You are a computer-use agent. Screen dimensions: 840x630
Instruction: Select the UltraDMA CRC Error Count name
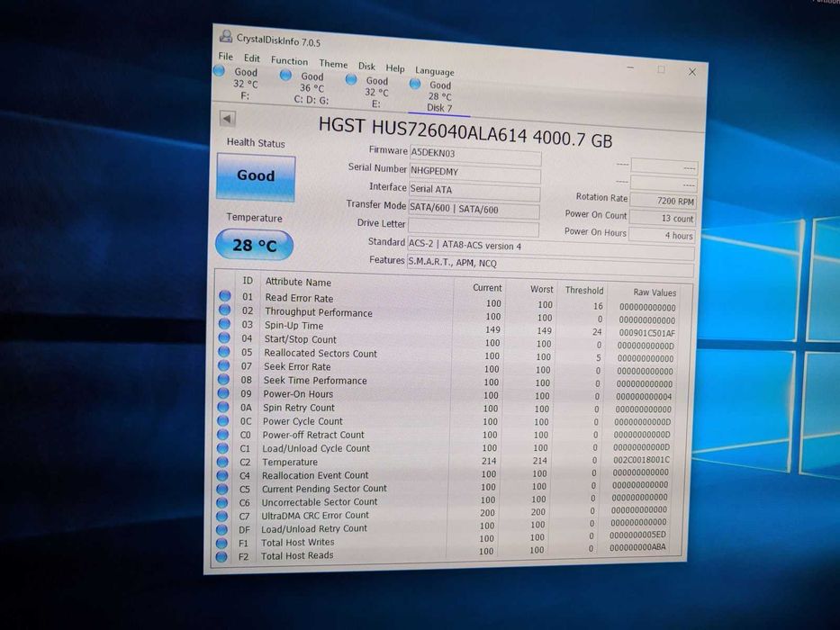point(315,516)
